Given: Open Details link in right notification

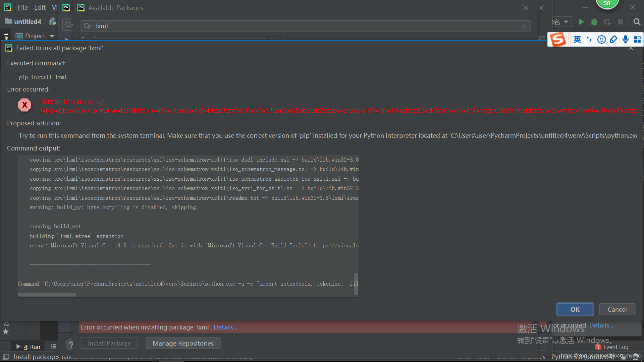Looking at the screenshot, I should [x=601, y=325].
